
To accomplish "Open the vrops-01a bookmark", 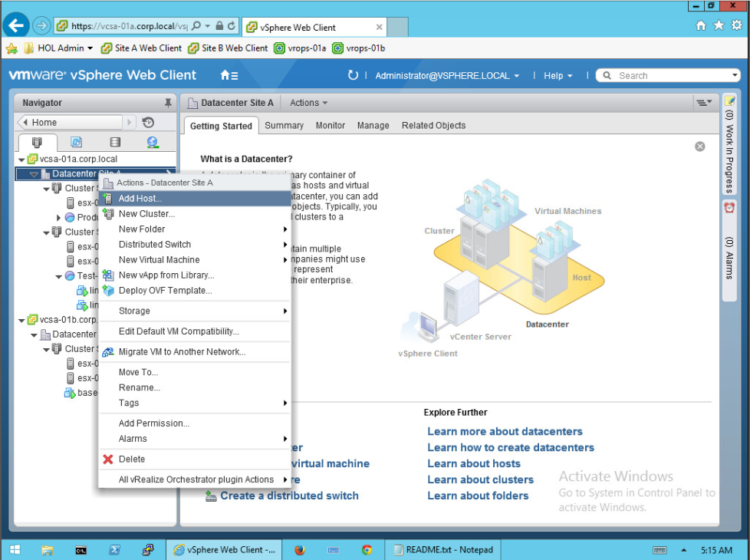I will tap(300, 48).
